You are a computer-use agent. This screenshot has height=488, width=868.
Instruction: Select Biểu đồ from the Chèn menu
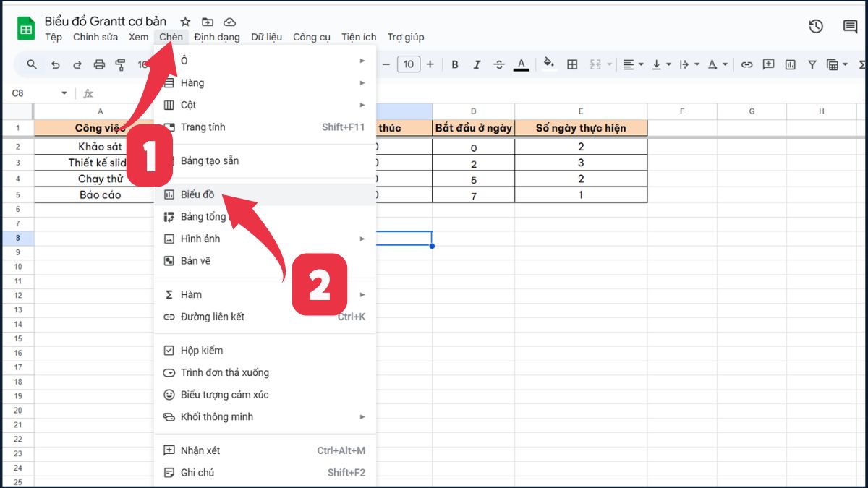click(x=200, y=194)
